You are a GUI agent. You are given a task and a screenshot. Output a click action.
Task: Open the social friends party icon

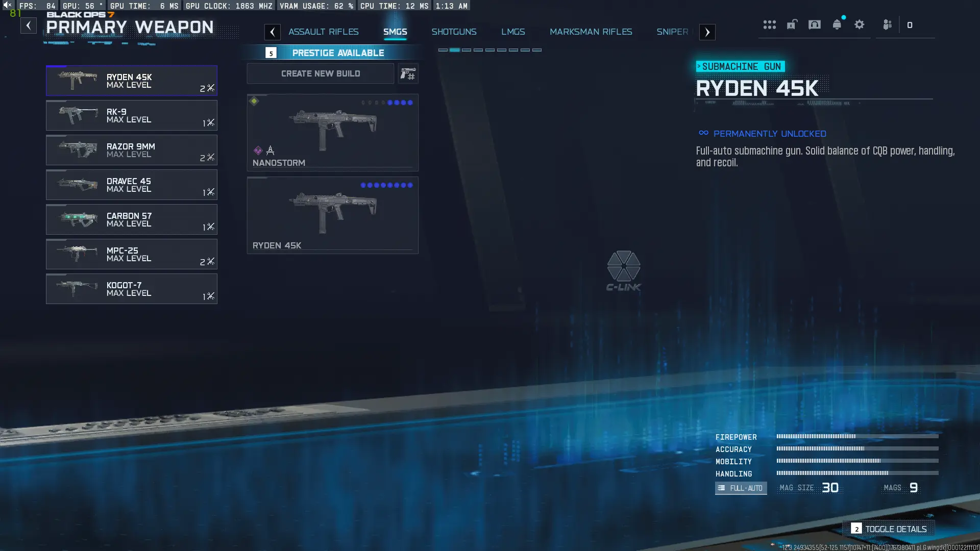click(x=887, y=24)
